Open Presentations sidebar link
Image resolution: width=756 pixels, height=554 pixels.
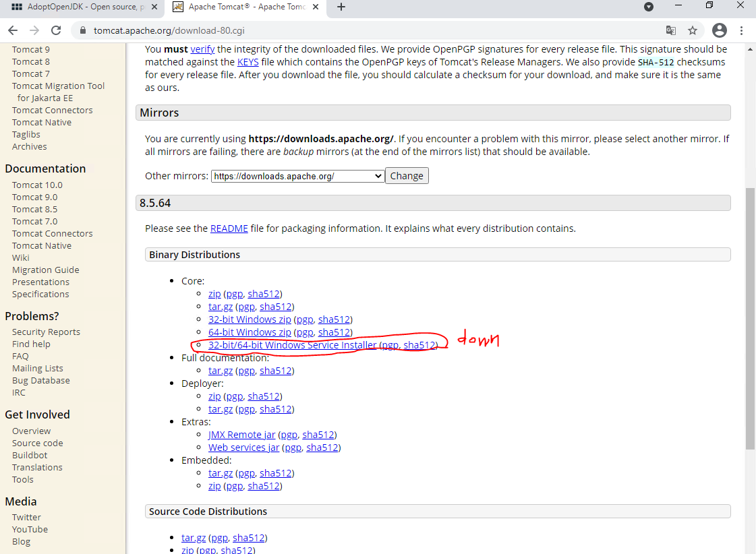40,282
